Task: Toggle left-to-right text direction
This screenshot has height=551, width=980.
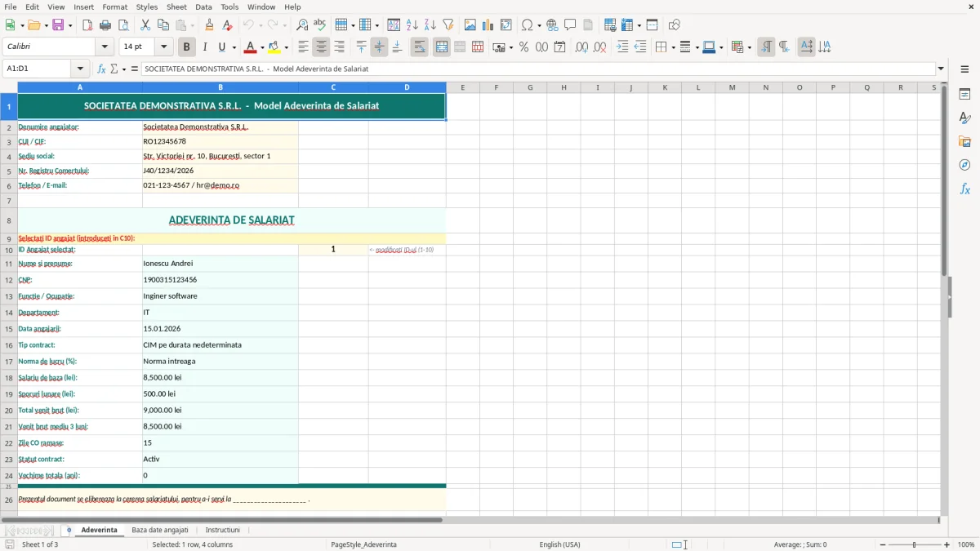Action: pyautogui.click(x=766, y=47)
